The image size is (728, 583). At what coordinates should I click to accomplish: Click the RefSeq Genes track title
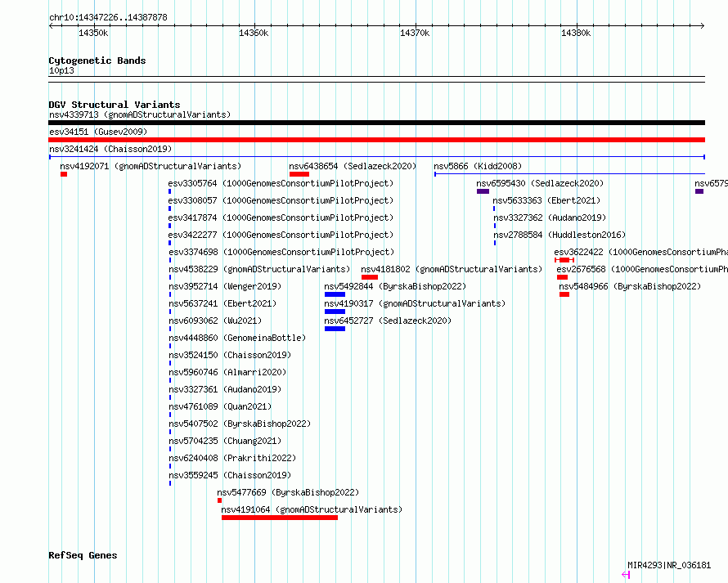(83, 555)
